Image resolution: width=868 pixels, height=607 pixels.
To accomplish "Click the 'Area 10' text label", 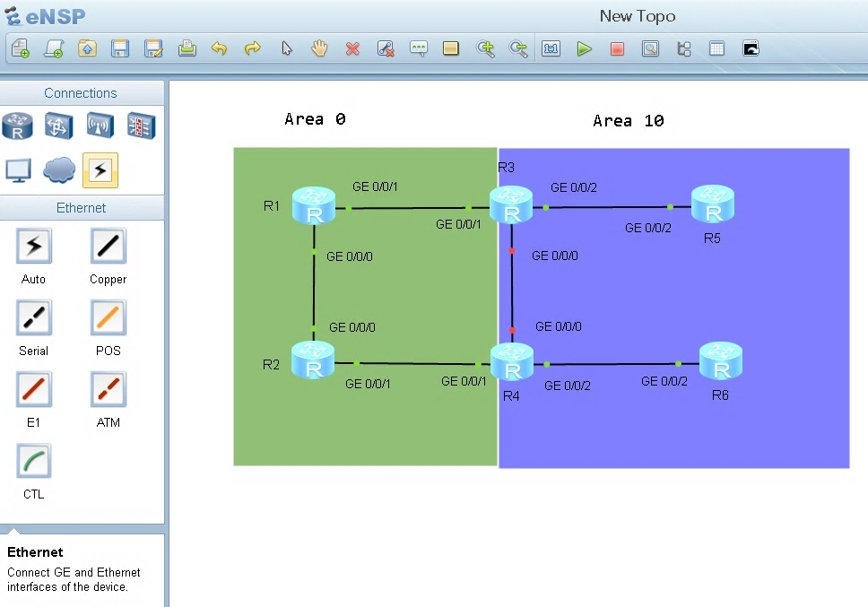I will (629, 121).
